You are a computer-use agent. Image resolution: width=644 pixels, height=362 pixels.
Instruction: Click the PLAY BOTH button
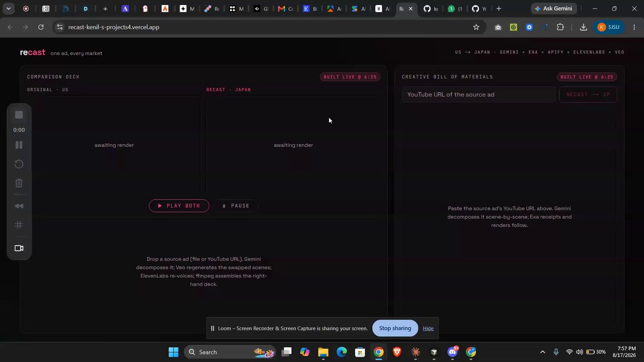[x=179, y=206]
